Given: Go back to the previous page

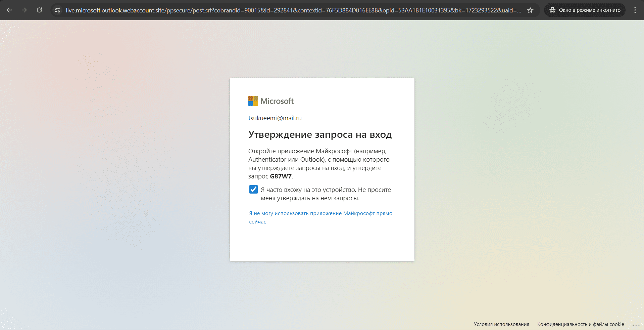Looking at the screenshot, I should click(9, 10).
